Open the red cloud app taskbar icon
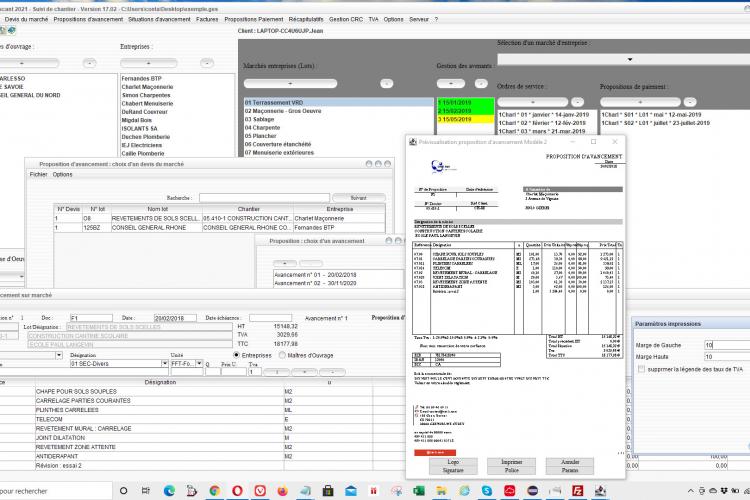The image size is (750, 500). click(509, 490)
